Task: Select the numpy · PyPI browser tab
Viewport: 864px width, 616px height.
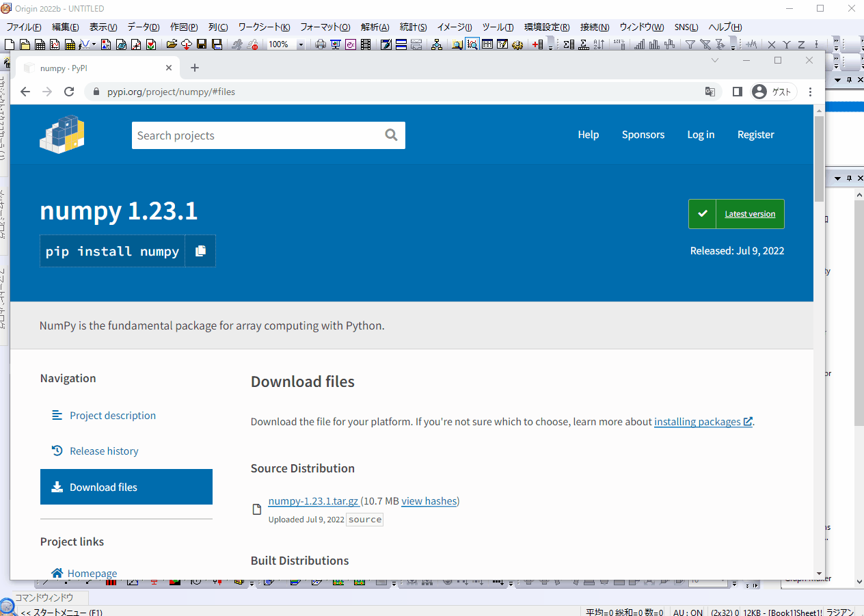Action: coord(98,68)
